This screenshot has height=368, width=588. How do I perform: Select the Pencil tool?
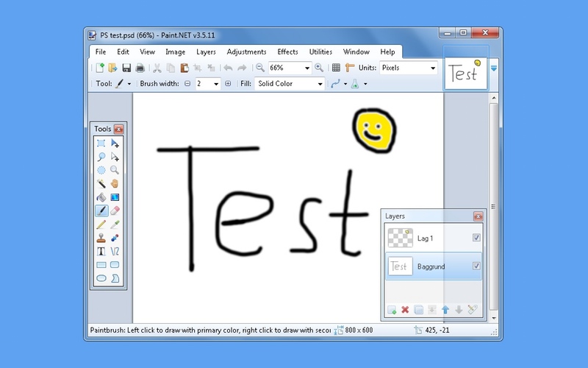[101, 224]
